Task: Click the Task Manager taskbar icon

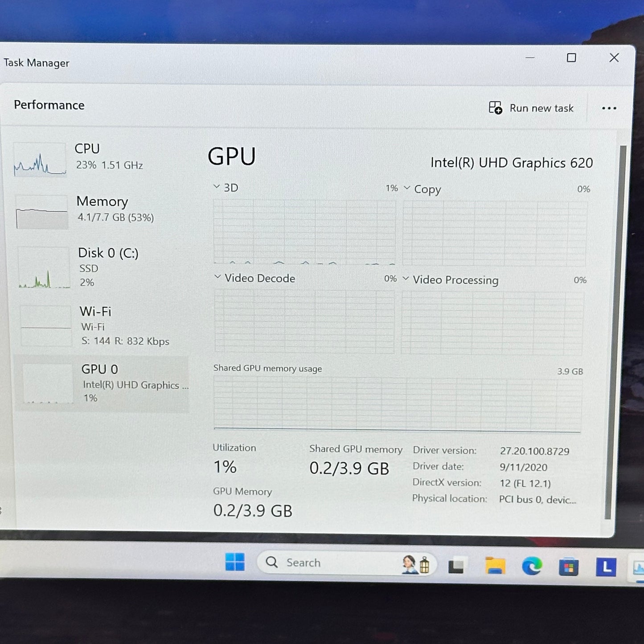Action: (638, 568)
